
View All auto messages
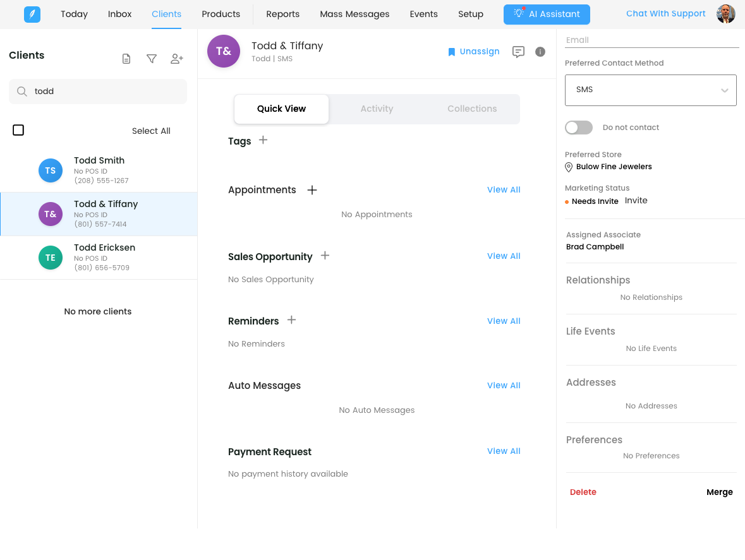coord(504,386)
